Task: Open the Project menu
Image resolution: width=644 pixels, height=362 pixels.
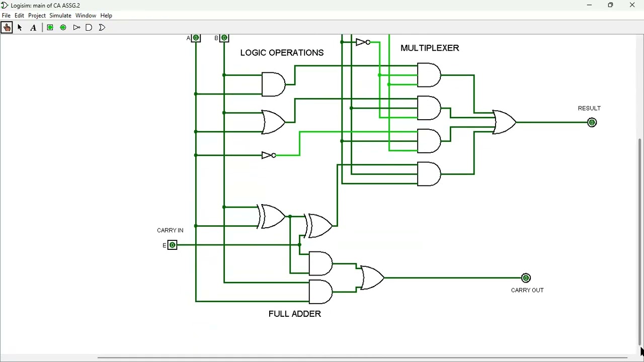Action: [37, 16]
